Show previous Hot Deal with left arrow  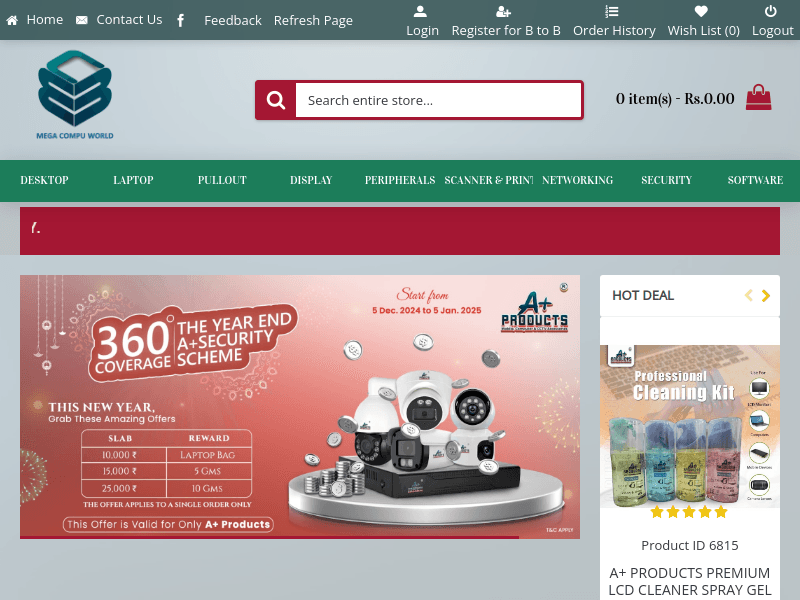pos(748,295)
